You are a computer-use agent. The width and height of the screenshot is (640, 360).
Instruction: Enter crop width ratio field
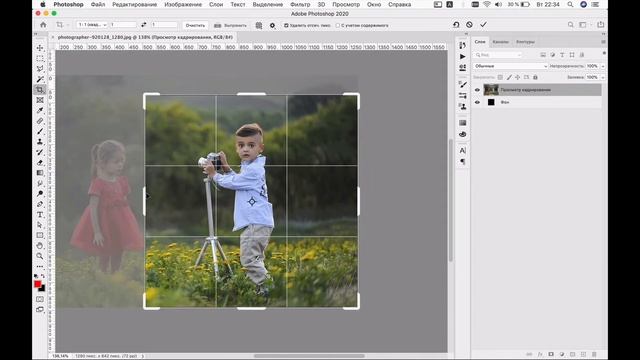[123, 25]
